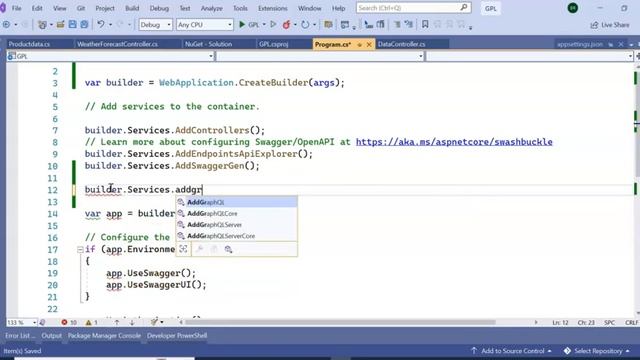The height and width of the screenshot is (360, 640).
Task: Close the Program.cs tab
Action: point(369,44)
